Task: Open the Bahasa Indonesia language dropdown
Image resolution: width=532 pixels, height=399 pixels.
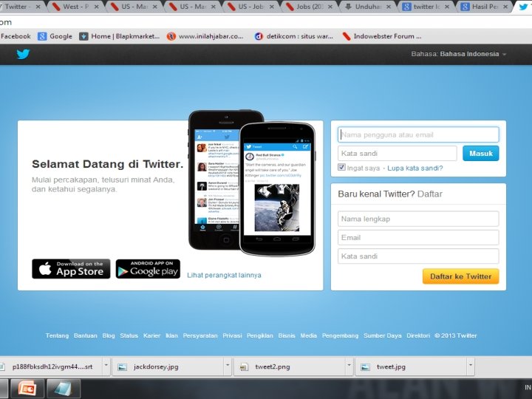Action: [x=459, y=54]
